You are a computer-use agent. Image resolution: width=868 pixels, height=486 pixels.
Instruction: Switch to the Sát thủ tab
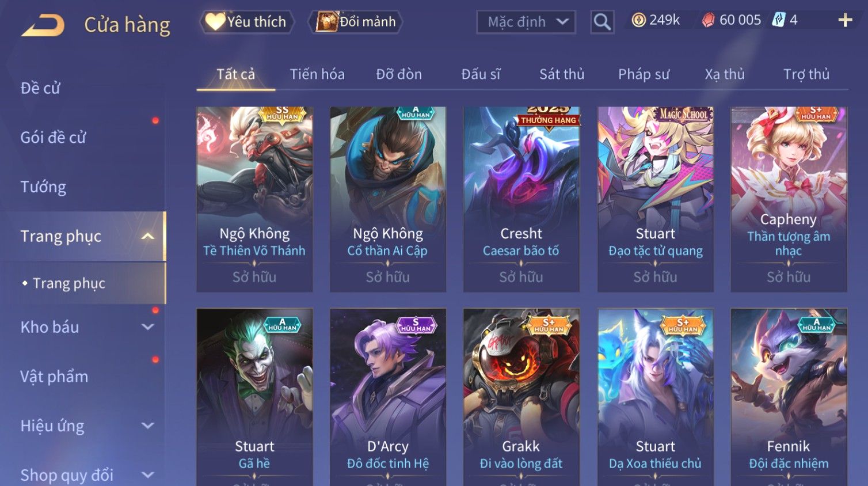tap(562, 74)
